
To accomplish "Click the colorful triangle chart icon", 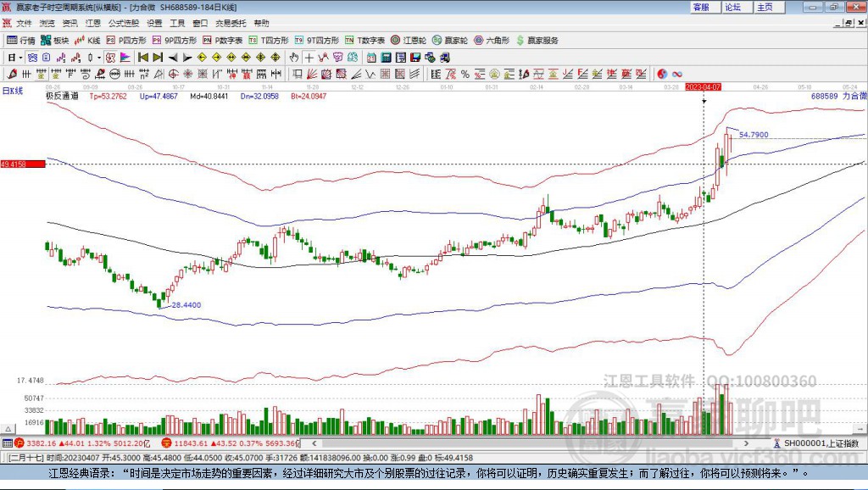I will (x=125, y=58).
